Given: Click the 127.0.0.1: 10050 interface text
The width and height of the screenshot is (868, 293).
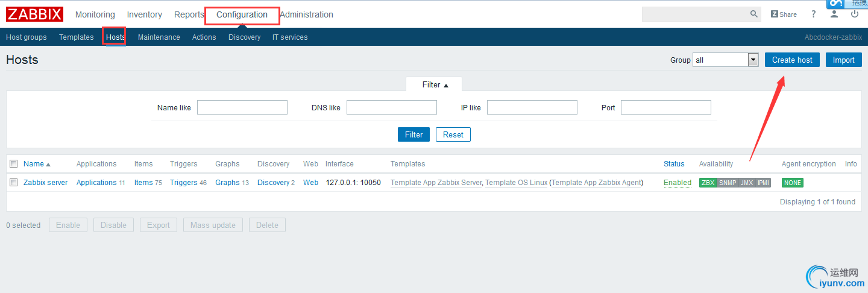Looking at the screenshot, I should 353,183.
